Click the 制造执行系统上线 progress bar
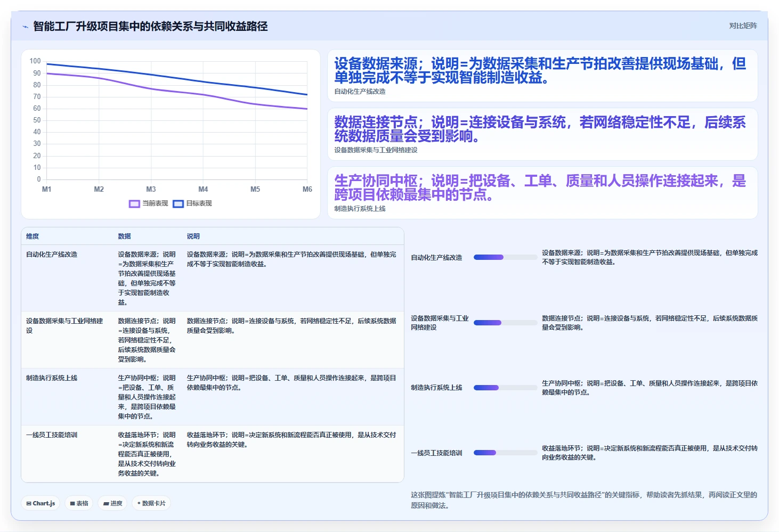Image resolution: width=779 pixels, height=532 pixels. (505, 388)
